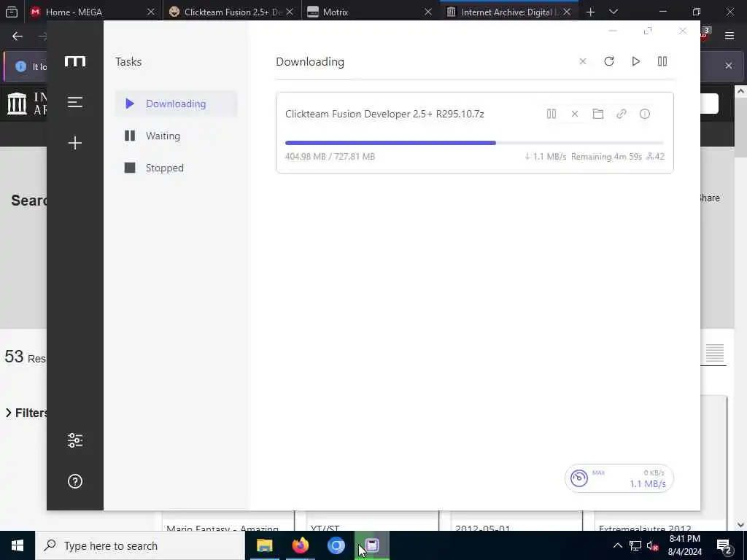Click the Remaining 4m 59s text

click(606, 157)
